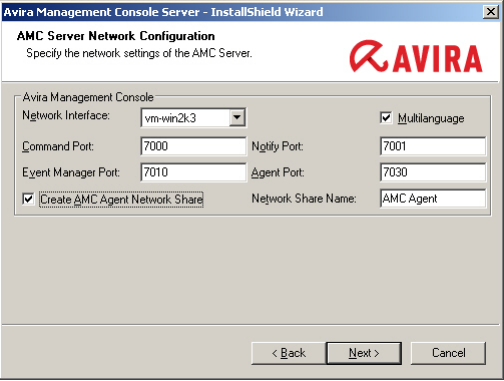Click the 'Specify the network settings' subtitle text
Screen dimensions: 504x381
click(139, 53)
